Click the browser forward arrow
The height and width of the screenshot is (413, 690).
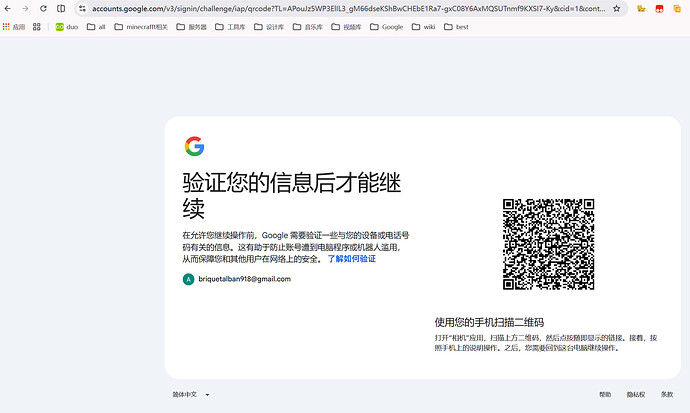[25, 8]
